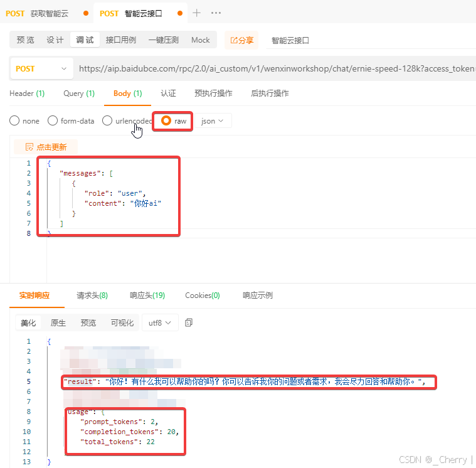Open the Cookies(0) tab
The image size is (476, 468).
(x=202, y=295)
